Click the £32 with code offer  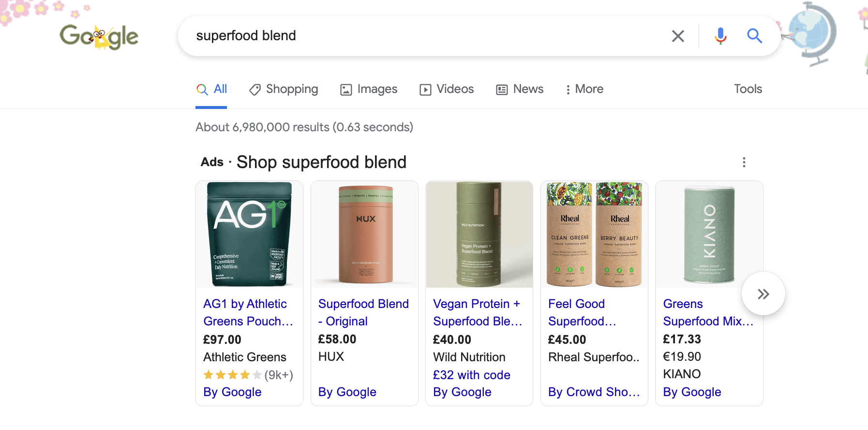[472, 375]
